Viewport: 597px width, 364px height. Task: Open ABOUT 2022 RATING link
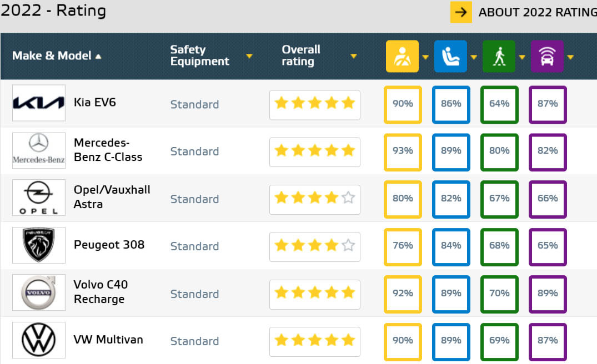click(536, 12)
